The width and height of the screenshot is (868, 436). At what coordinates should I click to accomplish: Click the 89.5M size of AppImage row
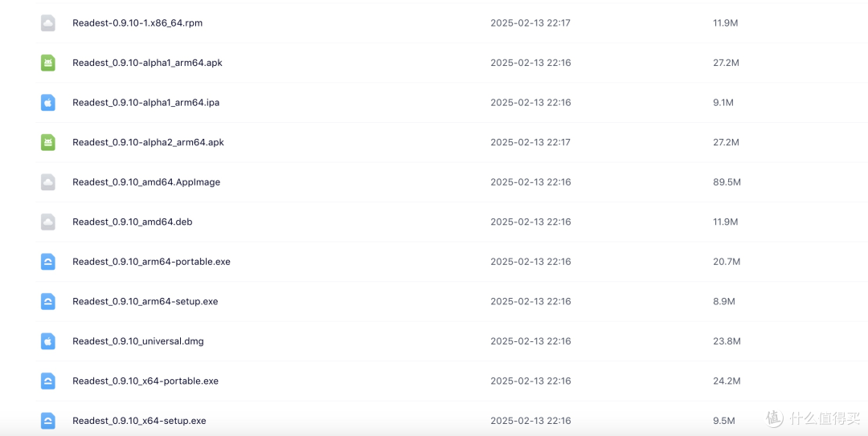click(727, 182)
